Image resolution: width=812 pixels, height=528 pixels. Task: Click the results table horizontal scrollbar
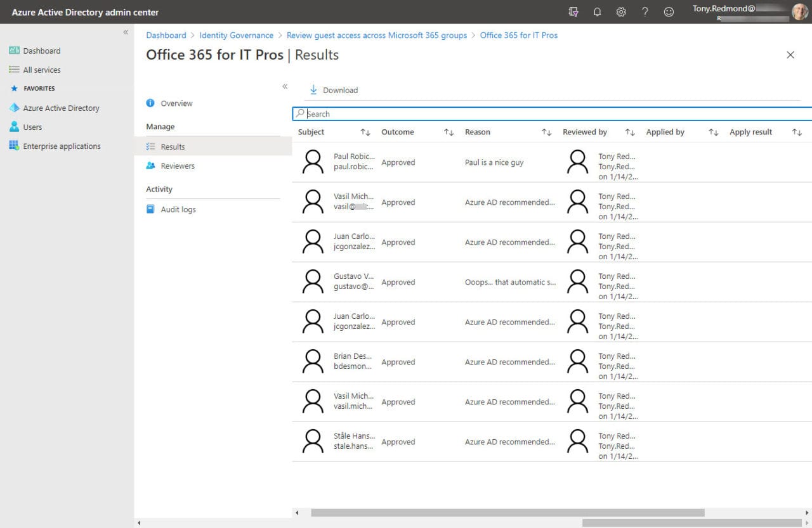tap(507, 512)
